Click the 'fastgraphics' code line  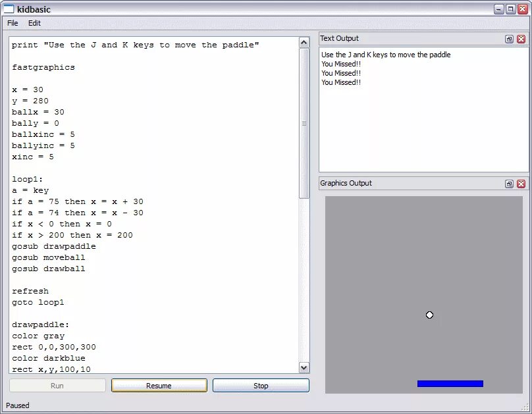[x=43, y=67]
